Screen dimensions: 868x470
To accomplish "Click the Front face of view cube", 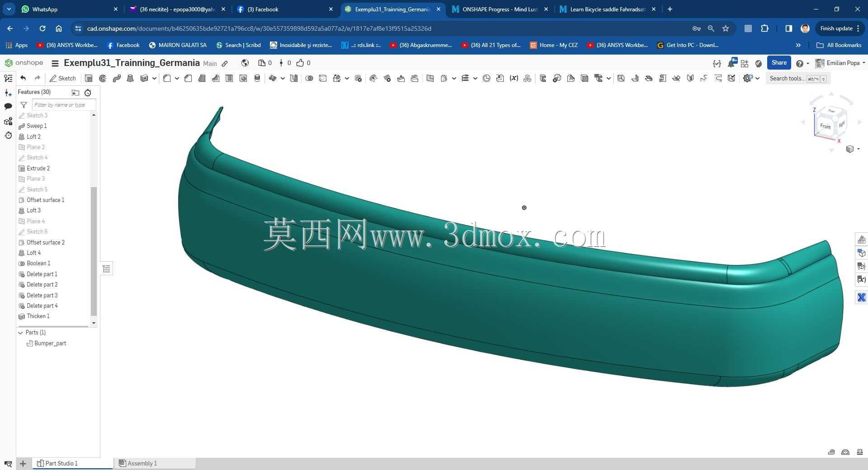I will coord(825,126).
